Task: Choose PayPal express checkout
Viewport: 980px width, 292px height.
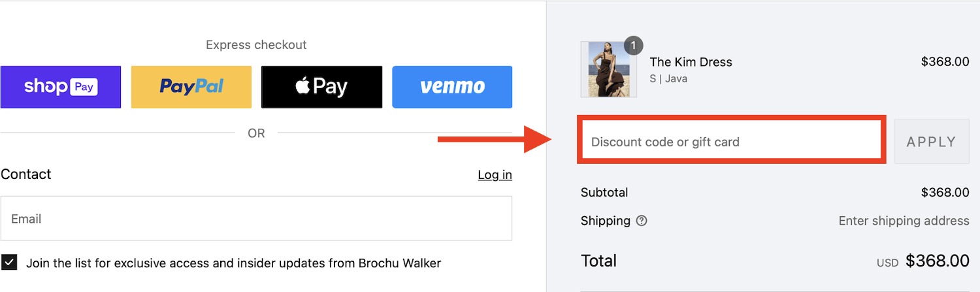Action: click(x=191, y=87)
